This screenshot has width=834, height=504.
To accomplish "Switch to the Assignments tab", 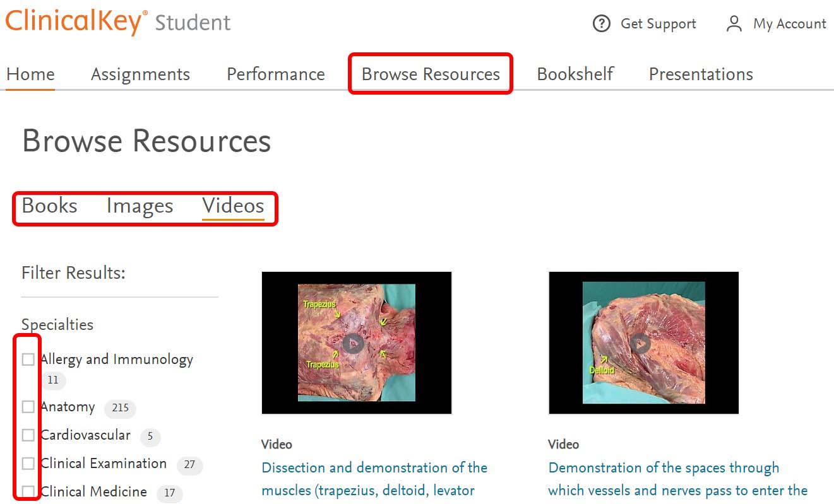I will [x=140, y=74].
